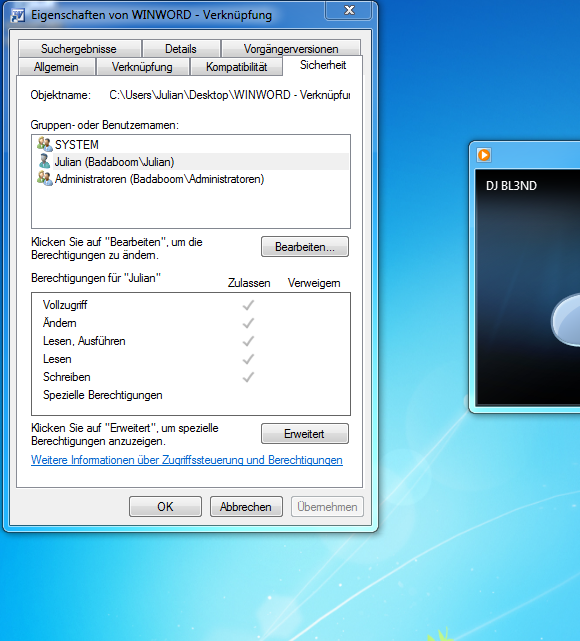Open advanced permissions with Erweitert button
The width and height of the screenshot is (580, 641).
[305, 433]
